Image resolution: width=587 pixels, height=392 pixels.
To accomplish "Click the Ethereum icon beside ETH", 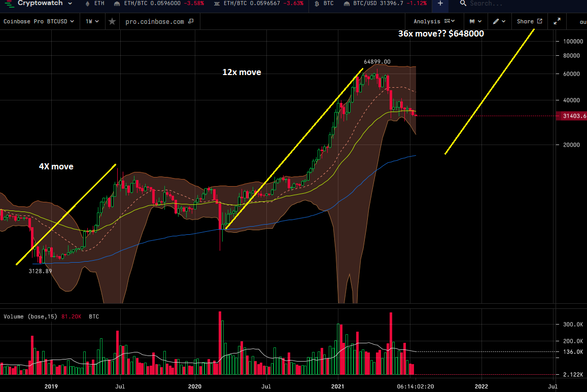I will (x=88, y=4).
